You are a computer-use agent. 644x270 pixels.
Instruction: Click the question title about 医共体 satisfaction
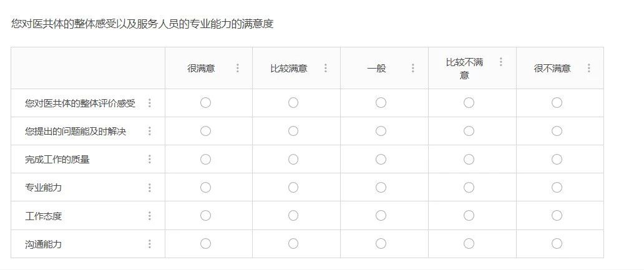pyautogui.click(x=142, y=24)
